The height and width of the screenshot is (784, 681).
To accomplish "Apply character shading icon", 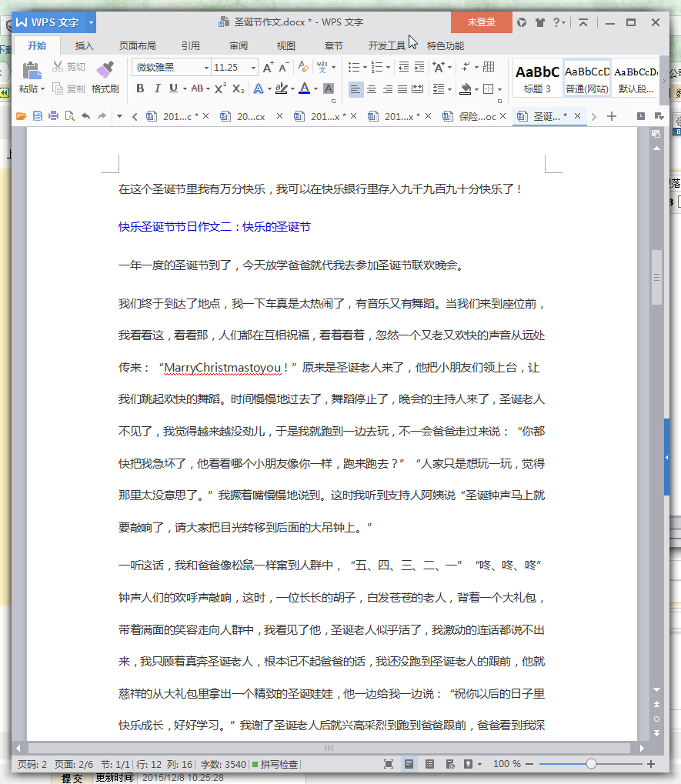I will pos(329,88).
